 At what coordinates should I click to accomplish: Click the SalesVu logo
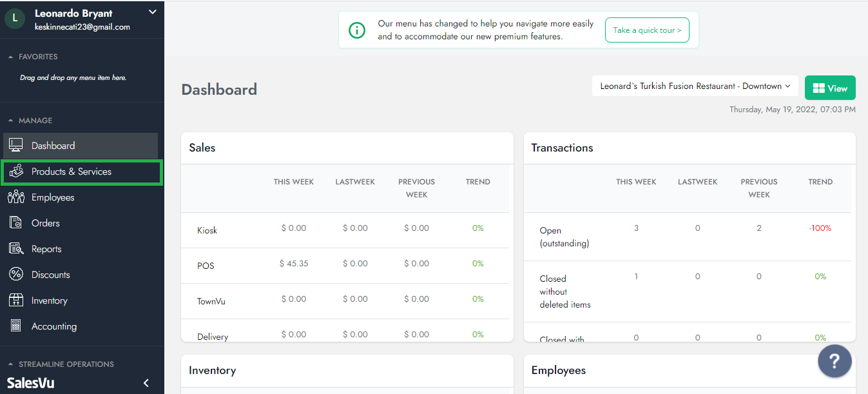point(30,383)
